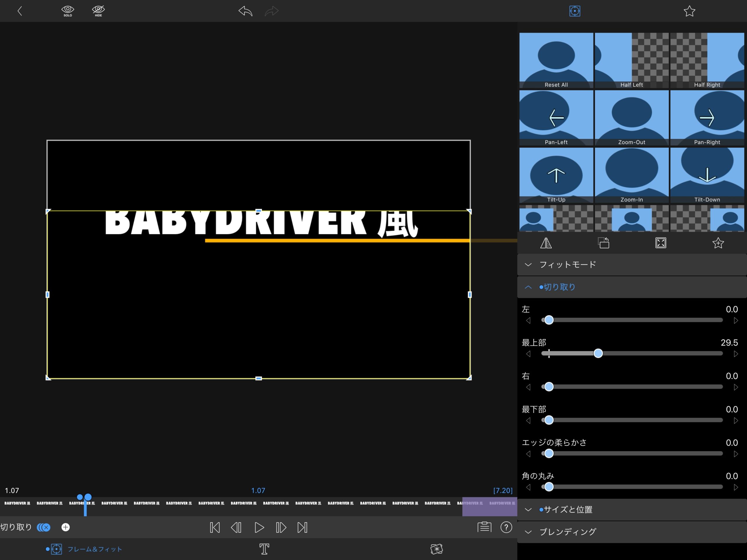Select the Tilt-Down preset
The image size is (747, 560).
pyautogui.click(x=707, y=175)
